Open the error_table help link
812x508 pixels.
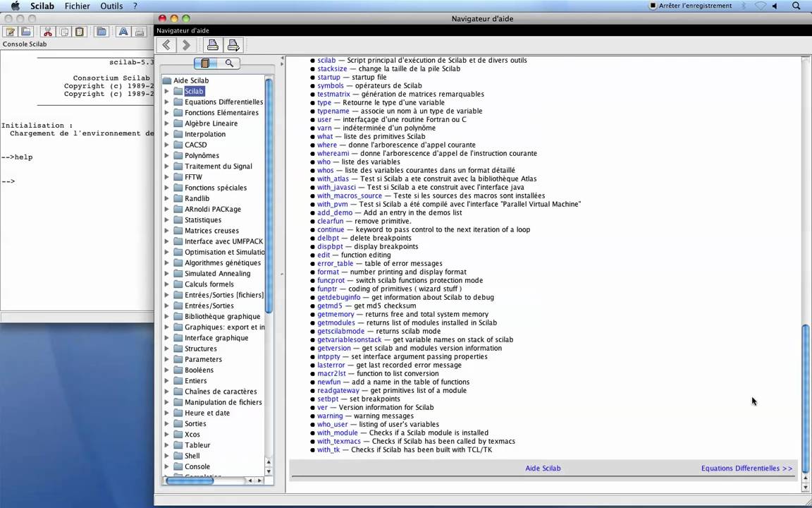(335, 263)
